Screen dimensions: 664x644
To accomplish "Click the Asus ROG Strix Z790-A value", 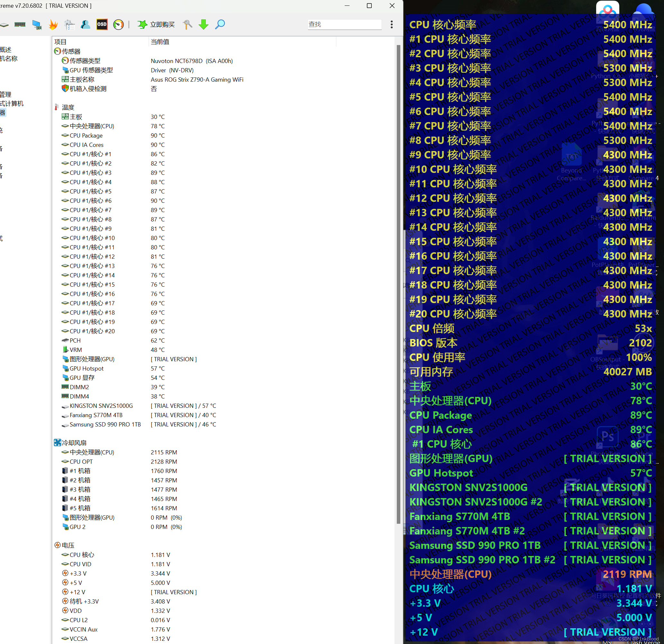I will click(197, 79).
